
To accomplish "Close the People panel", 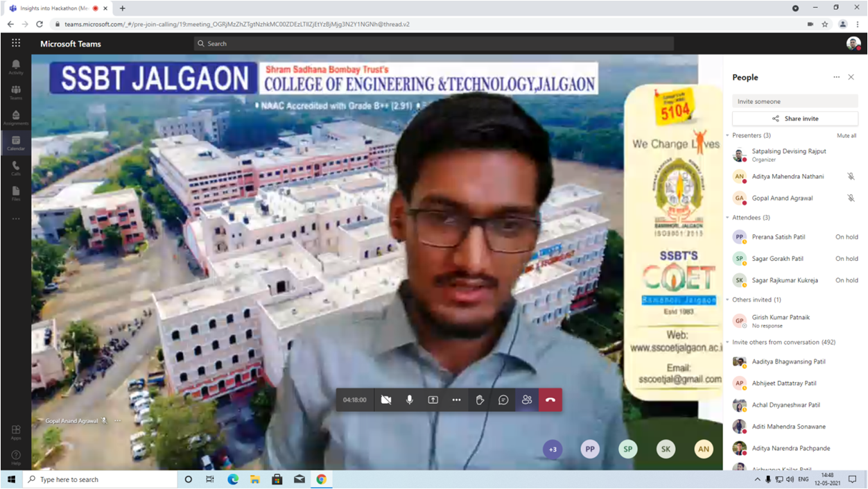I will click(x=851, y=77).
